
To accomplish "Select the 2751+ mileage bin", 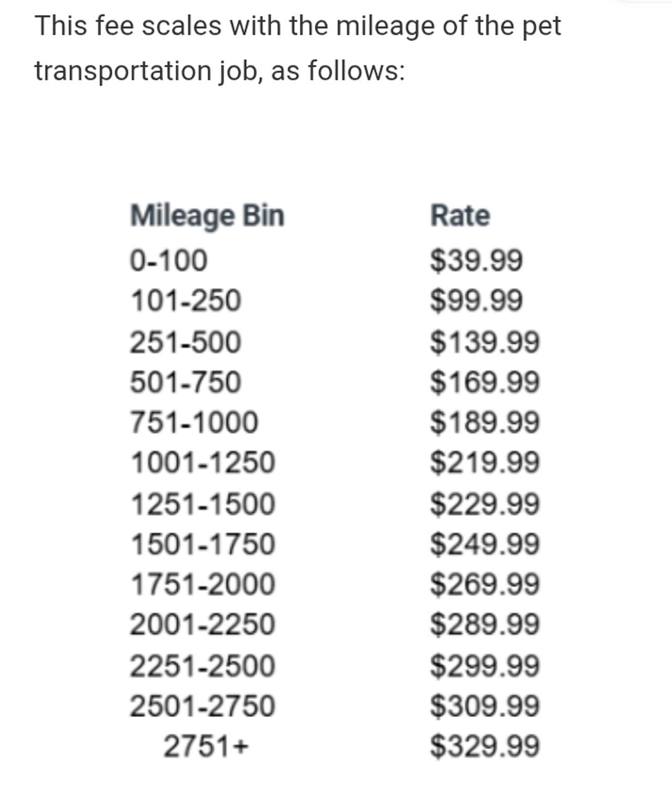I will click(205, 746).
